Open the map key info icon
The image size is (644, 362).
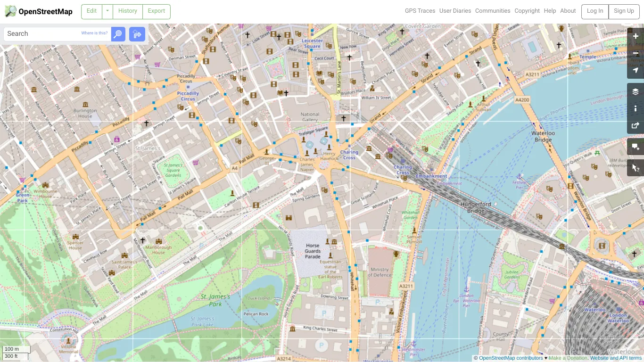click(635, 108)
